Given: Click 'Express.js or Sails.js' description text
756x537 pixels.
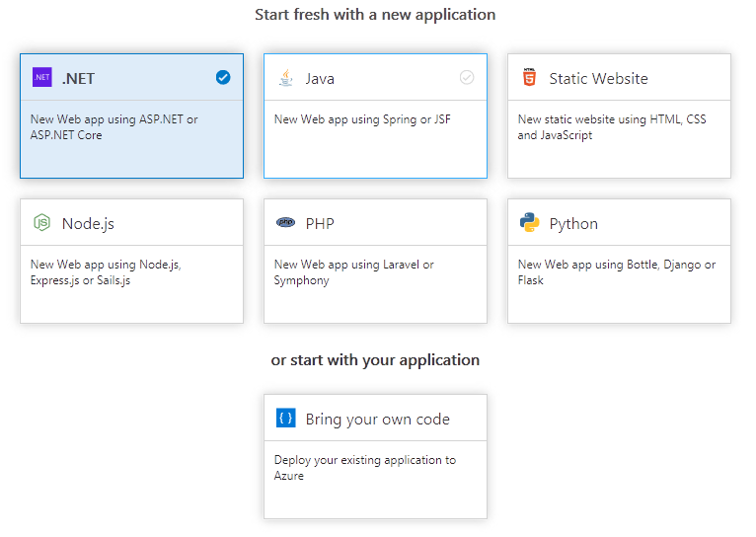Looking at the screenshot, I should click(80, 280).
